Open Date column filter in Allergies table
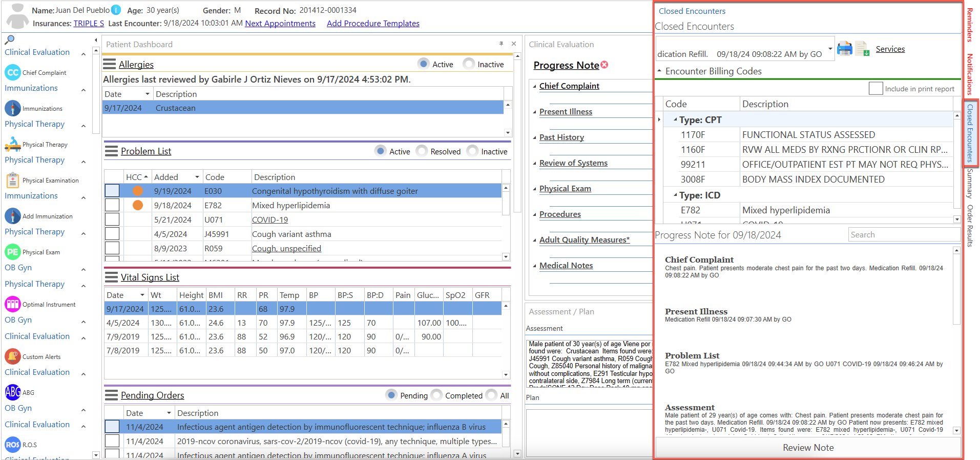Image resolution: width=980 pixels, height=460 pixels. [x=148, y=94]
